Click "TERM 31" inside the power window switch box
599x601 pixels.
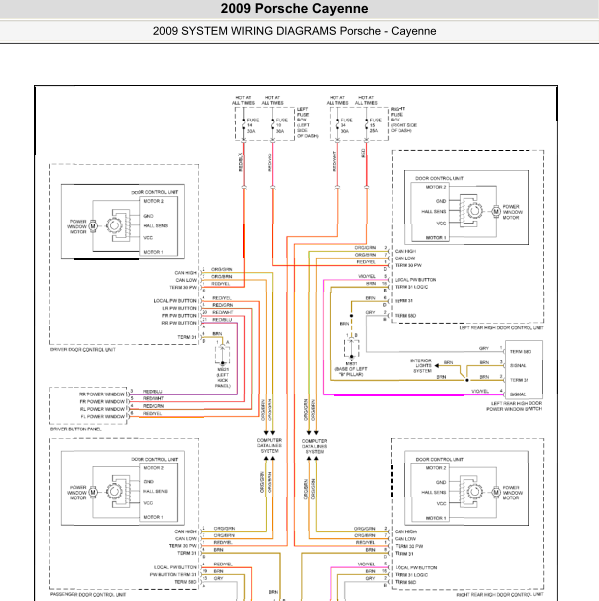tap(519, 380)
